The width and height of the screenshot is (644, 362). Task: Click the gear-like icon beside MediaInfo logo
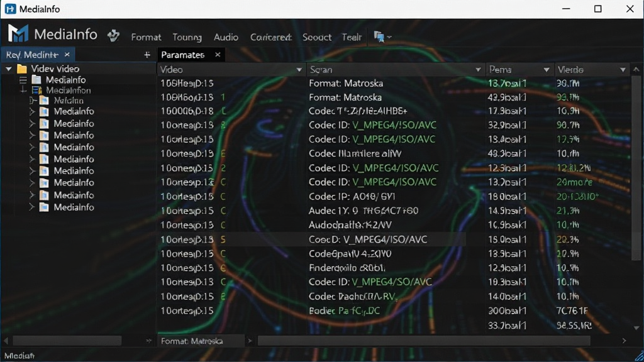(x=113, y=36)
